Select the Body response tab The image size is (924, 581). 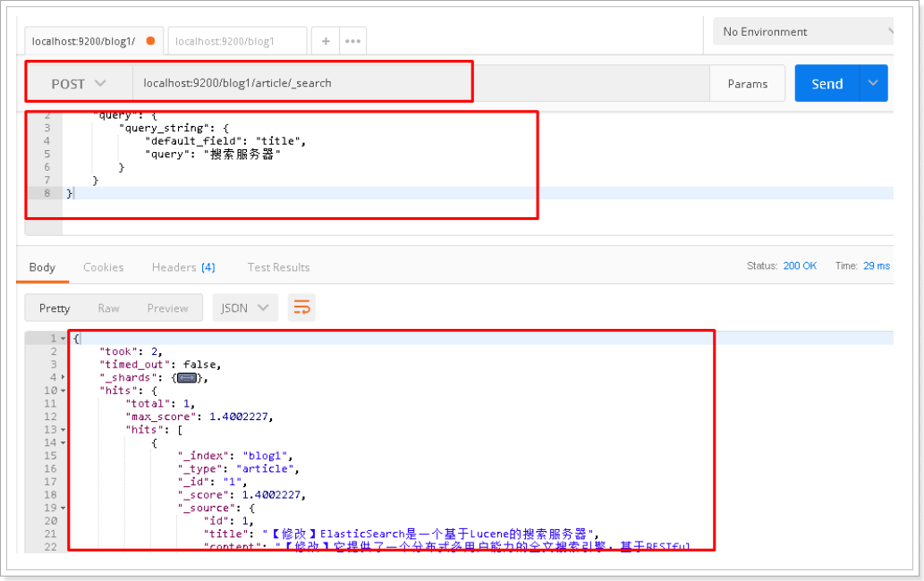[x=42, y=267]
